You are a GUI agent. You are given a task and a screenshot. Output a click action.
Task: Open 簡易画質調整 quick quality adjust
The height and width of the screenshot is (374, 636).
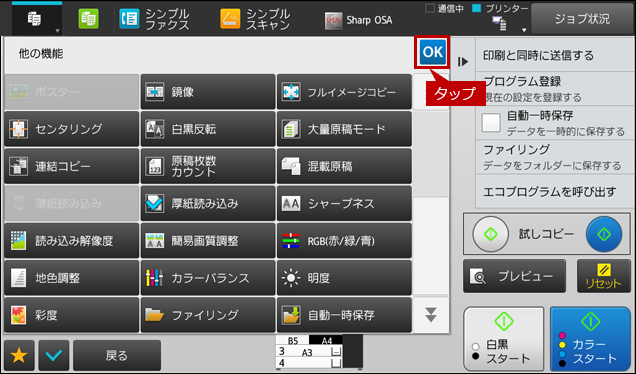point(208,241)
